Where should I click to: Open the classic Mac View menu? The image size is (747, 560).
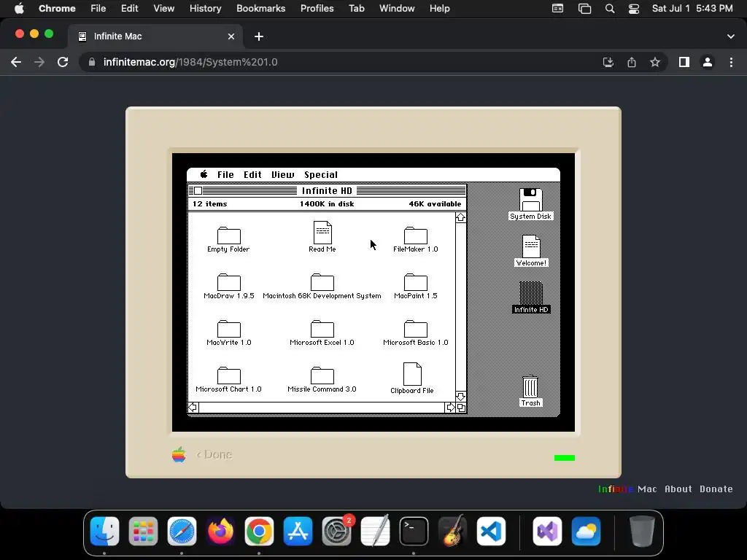point(282,175)
